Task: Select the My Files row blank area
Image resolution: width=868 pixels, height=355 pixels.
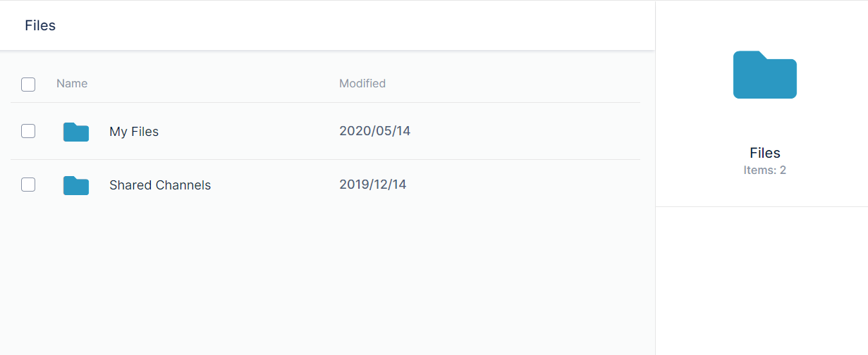Action: [x=525, y=132]
